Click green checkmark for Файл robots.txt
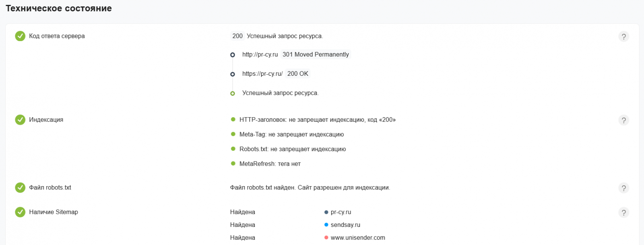644x245 pixels. (x=20, y=187)
